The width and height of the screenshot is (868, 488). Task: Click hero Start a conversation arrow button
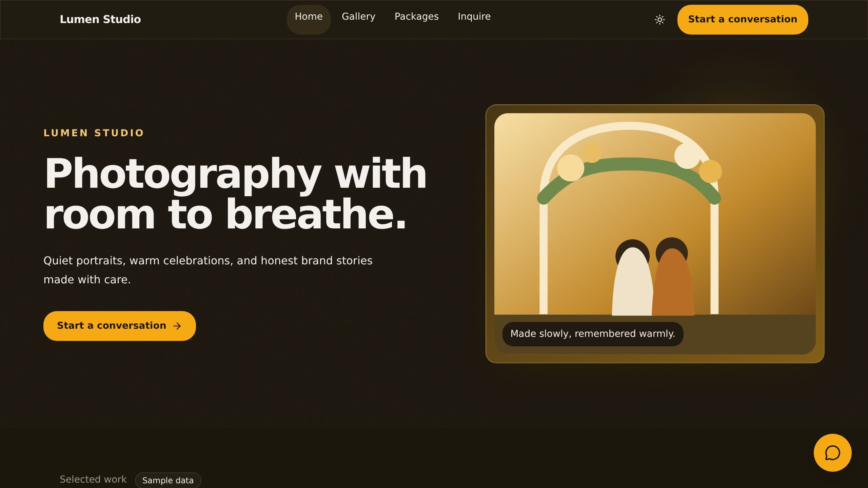coord(119,326)
